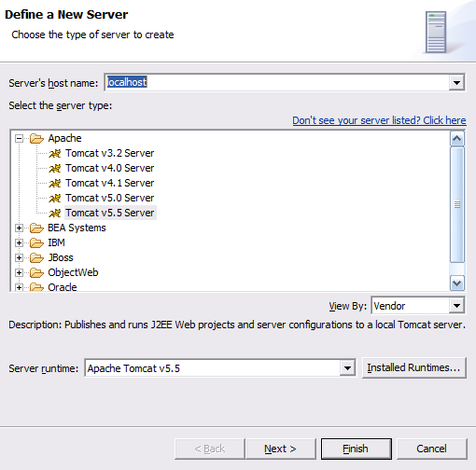Expand the IBM server category
The width and height of the screenshot is (476, 470).
pos(19,242)
